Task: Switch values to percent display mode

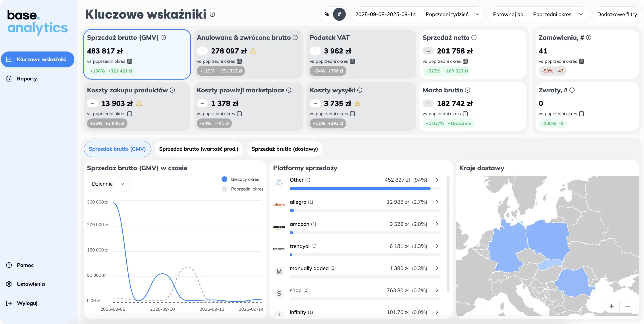Action: point(327,14)
